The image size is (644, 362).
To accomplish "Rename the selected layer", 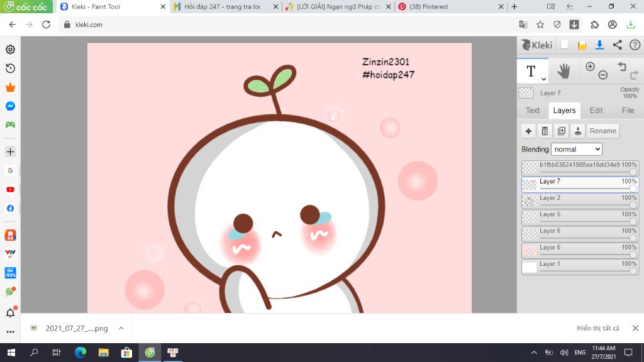I will click(x=603, y=131).
